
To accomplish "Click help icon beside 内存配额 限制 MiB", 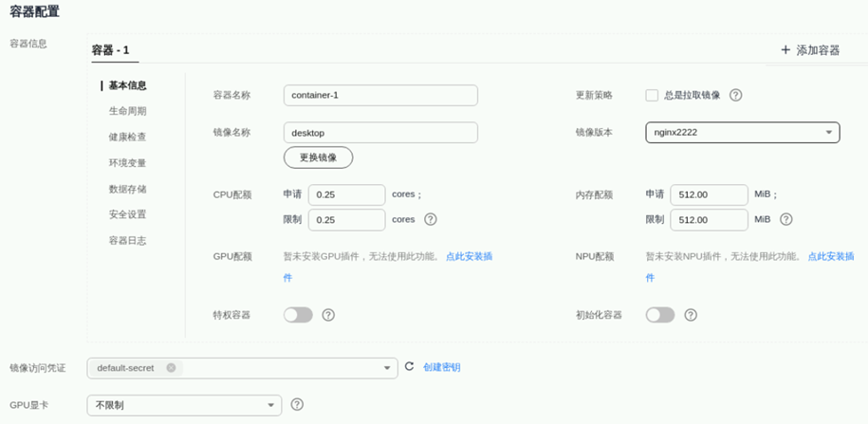I will click(x=785, y=219).
